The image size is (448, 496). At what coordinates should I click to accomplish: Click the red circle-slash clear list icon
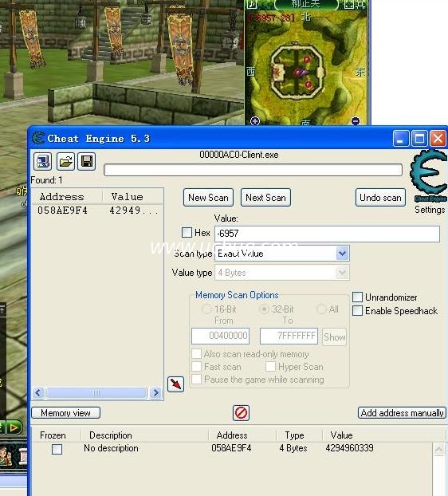[x=241, y=413]
